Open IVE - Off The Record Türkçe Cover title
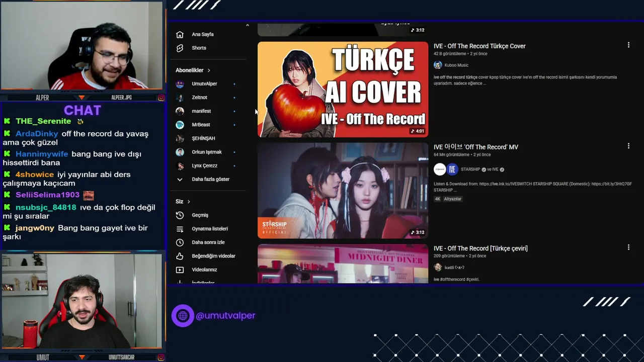The width and height of the screenshot is (644, 362). (479, 46)
